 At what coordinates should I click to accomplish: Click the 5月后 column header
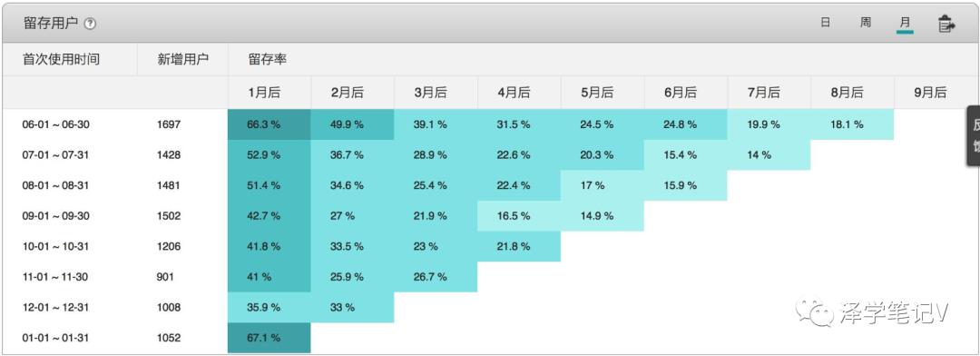tap(597, 93)
